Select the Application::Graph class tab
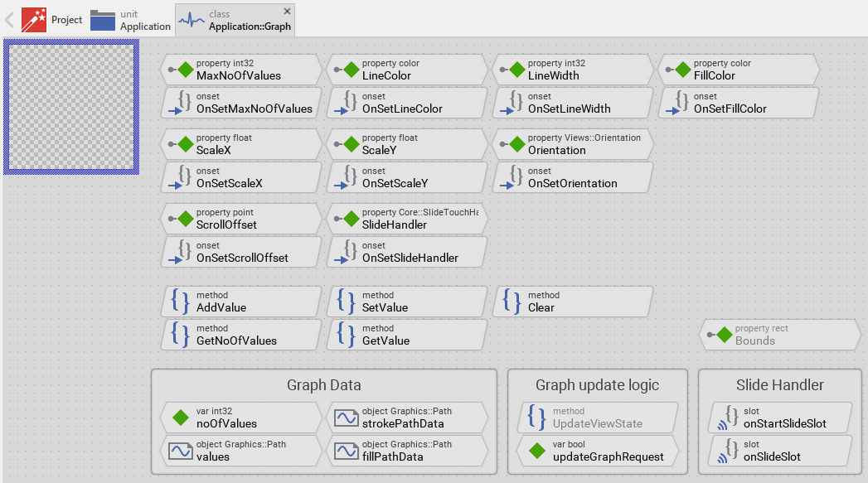Image resolution: width=868 pixels, height=483 pixels. point(235,20)
